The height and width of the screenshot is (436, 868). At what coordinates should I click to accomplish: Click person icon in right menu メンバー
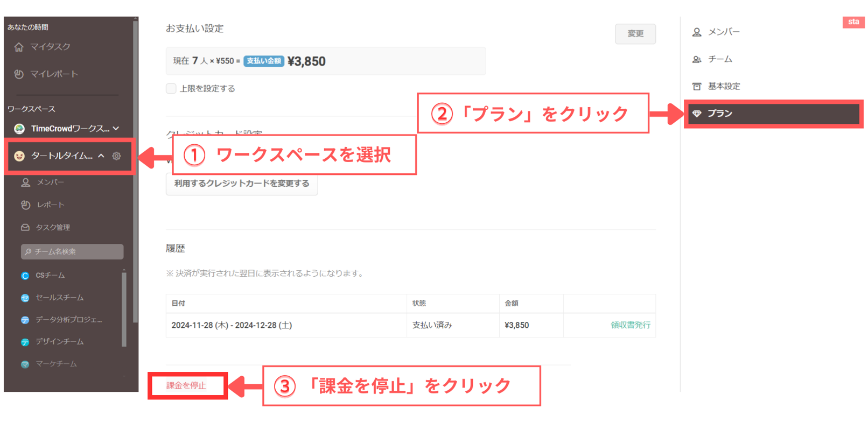697,32
